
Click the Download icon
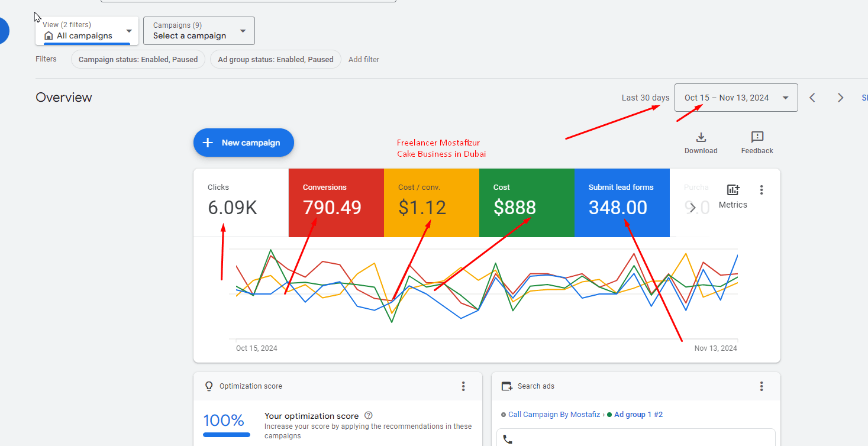701,138
